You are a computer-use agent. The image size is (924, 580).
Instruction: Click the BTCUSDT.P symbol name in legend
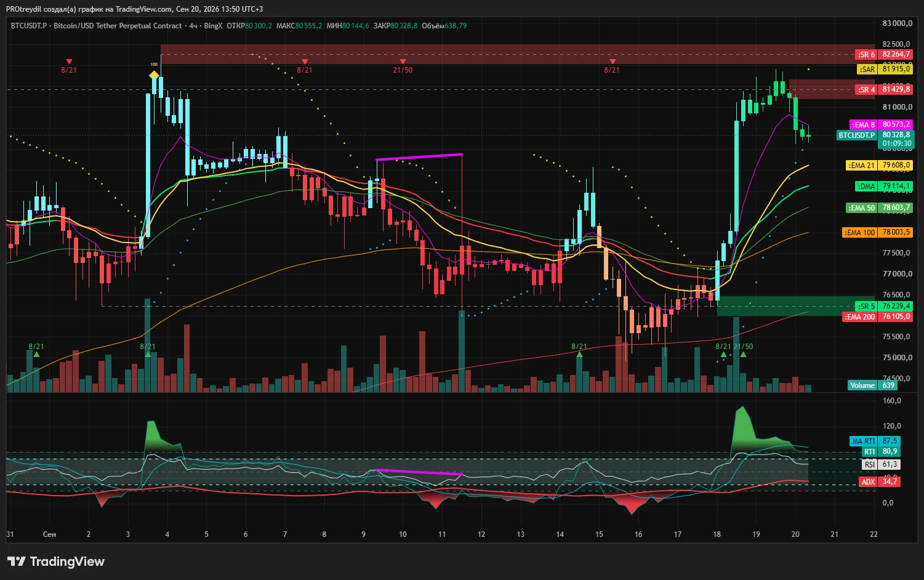[x=29, y=26]
